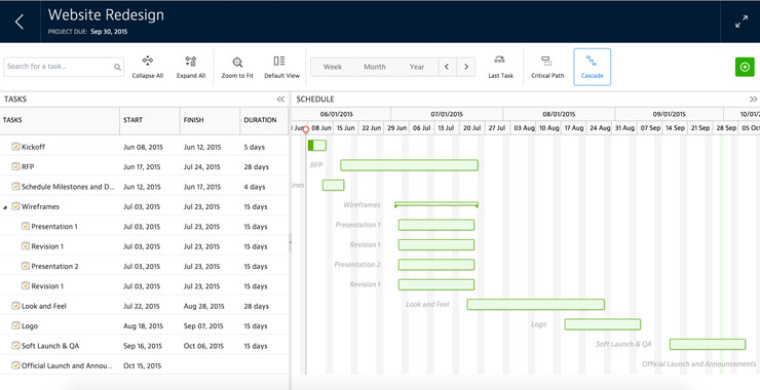Click the Search for a task field
The image size is (760, 390).
click(63, 67)
